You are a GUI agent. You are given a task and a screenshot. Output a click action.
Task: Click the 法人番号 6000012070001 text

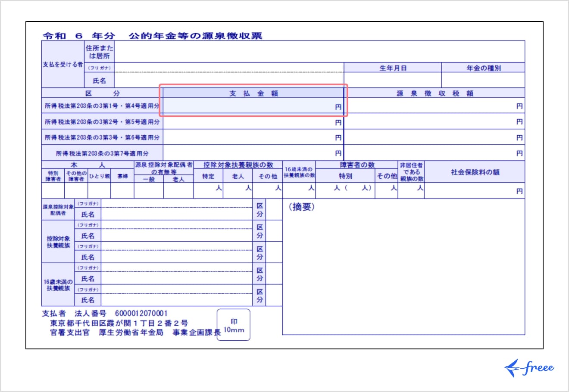pyautogui.click(x=141, y=313)
